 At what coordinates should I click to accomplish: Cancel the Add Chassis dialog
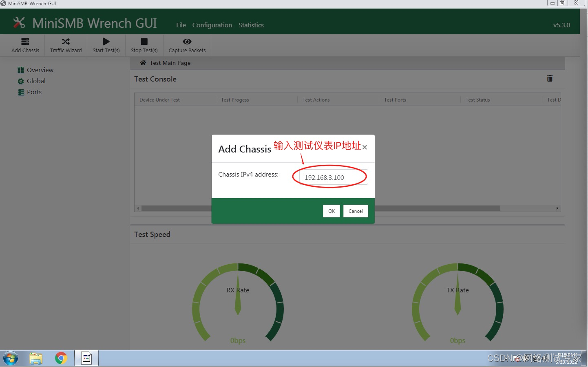(x=355, y=211)
